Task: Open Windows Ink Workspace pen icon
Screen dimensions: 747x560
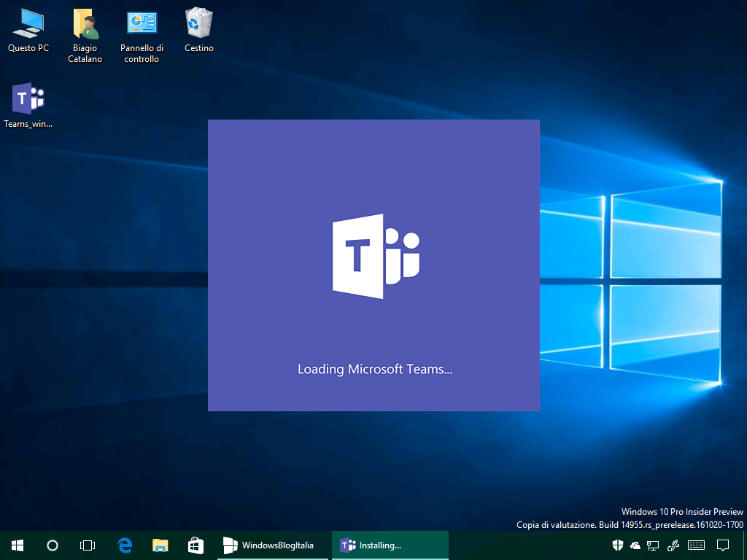Action: [x=673, y=545]
